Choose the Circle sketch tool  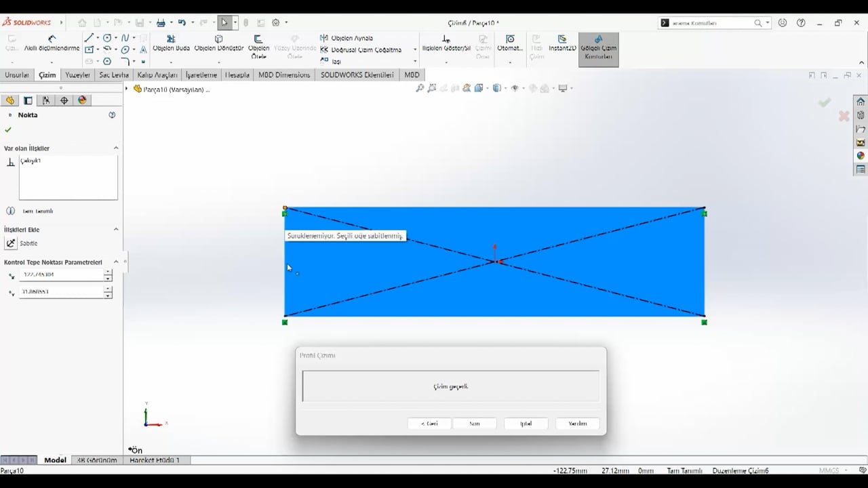click(107, 38)
